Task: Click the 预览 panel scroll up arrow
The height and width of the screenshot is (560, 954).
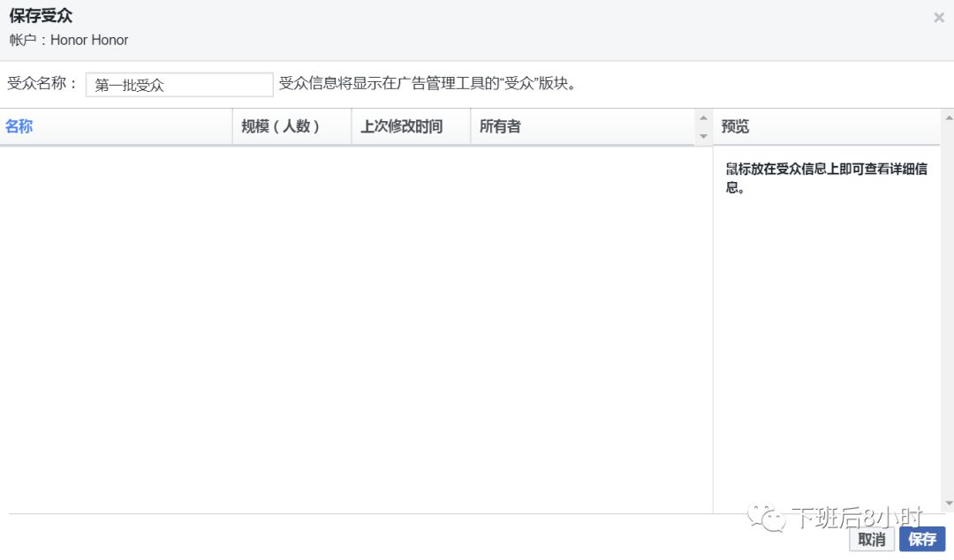Action: pos(949,117)
